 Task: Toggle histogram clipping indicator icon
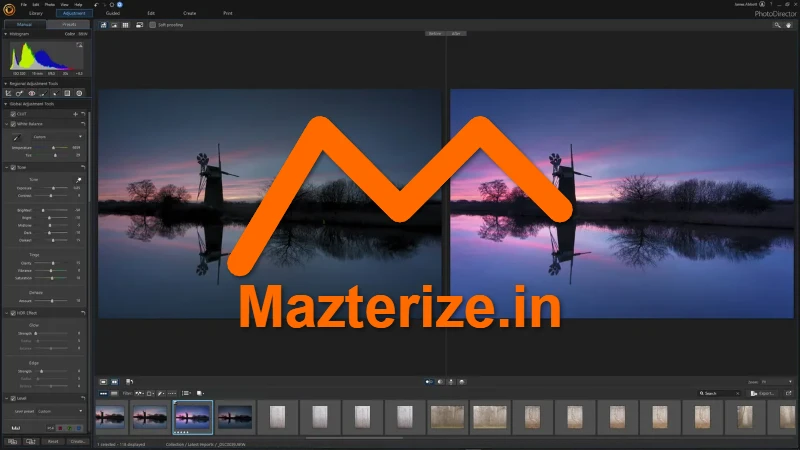click(79, 45)
